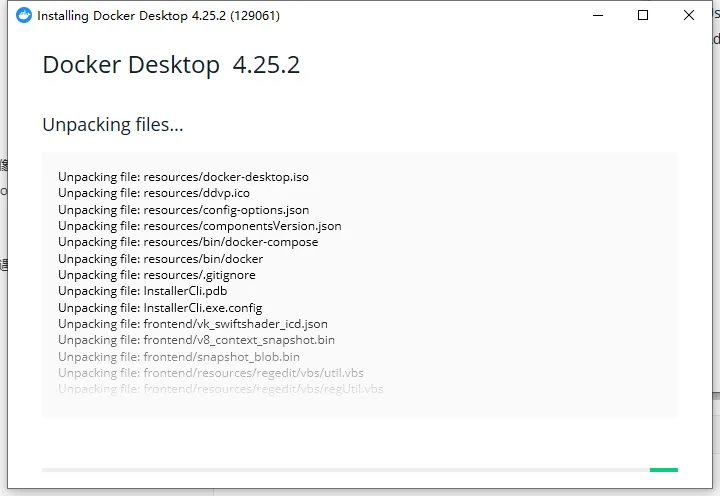720x496 pixels.
Task: Click the Docker whale icon in title bar
Action: click(x=24, y=15)
